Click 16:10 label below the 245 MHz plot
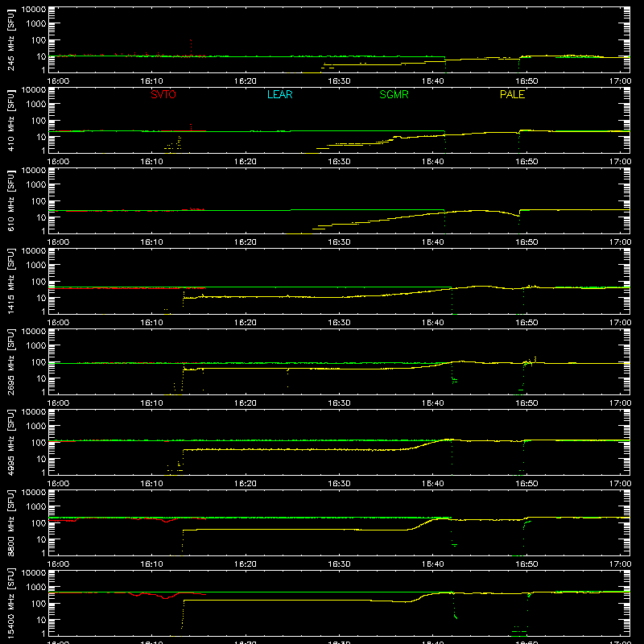 pos(152,81)
